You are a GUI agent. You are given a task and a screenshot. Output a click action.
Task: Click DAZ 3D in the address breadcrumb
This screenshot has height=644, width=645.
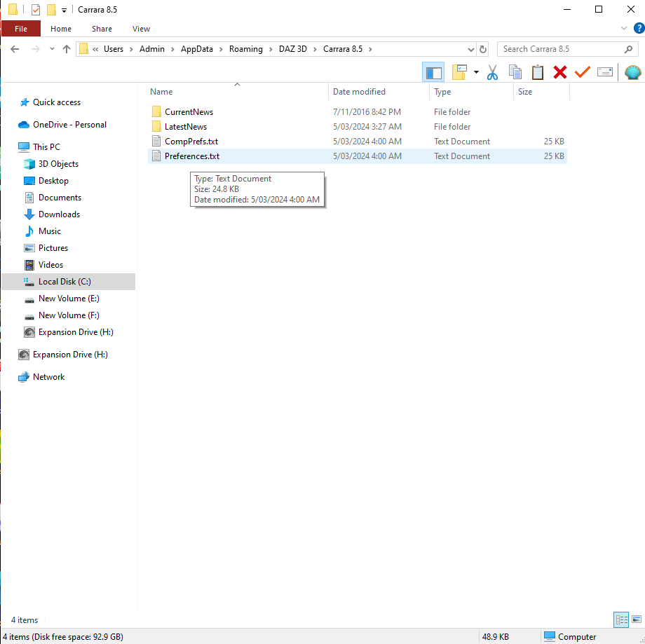point(293,49)
